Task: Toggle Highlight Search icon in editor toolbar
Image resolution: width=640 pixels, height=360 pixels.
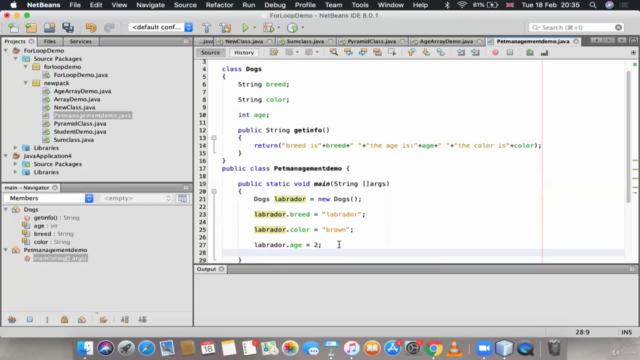Action: coord(377,52)
